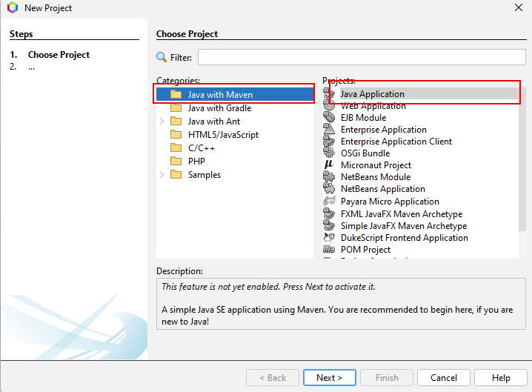This screenshot has height=392, width=532.
Task: Click the FXML JavaFX Maven Archetype icon
Action: tap(329, 214)
